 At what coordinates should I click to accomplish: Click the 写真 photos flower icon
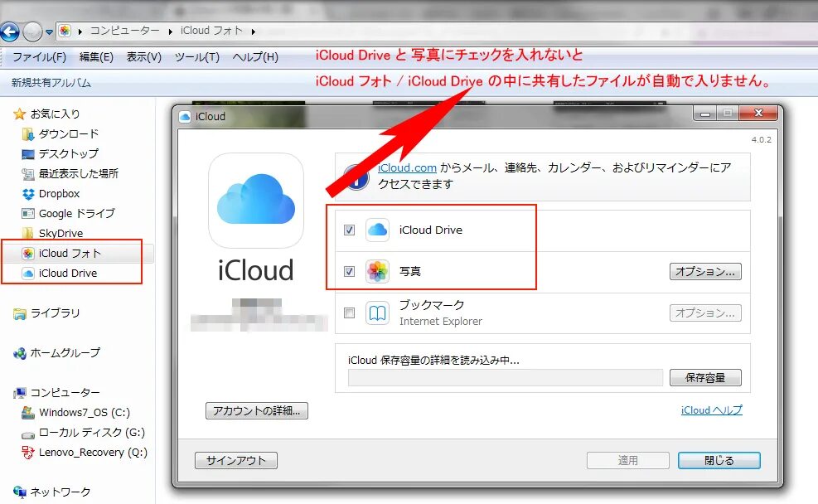(377, 271)
